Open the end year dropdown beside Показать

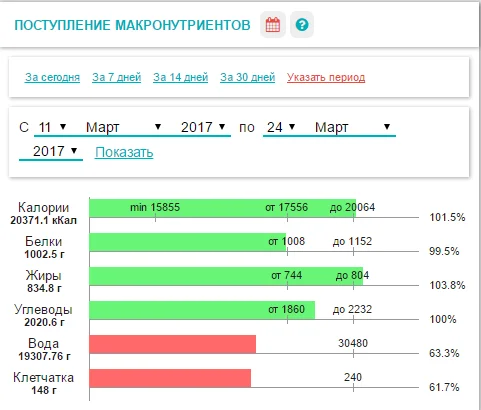click(51, 151)
